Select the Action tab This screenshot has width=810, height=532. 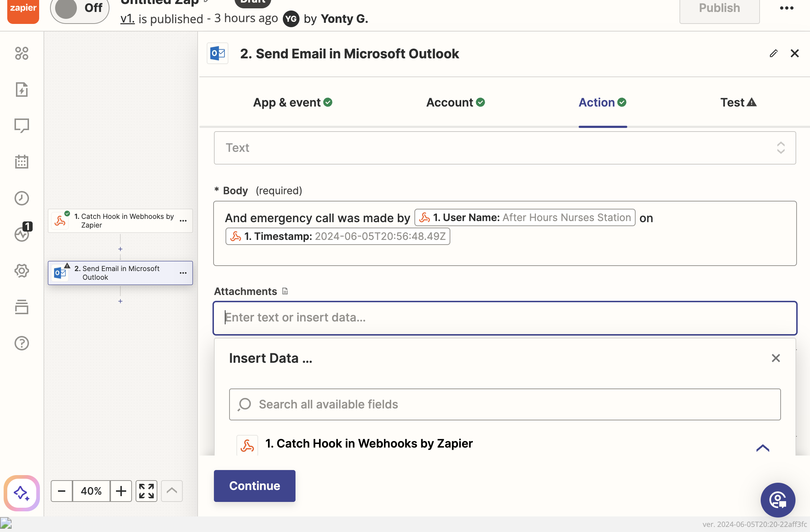(x=603, y=103)
